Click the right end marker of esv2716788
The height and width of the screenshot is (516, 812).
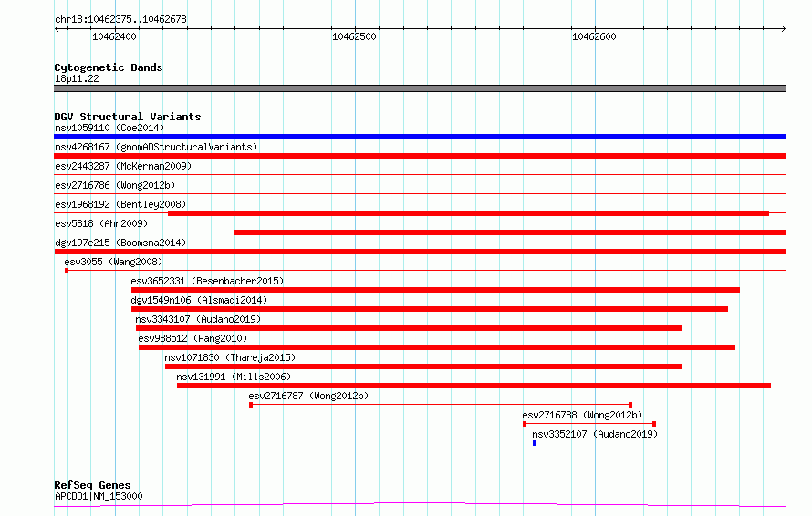coord(654,425)
